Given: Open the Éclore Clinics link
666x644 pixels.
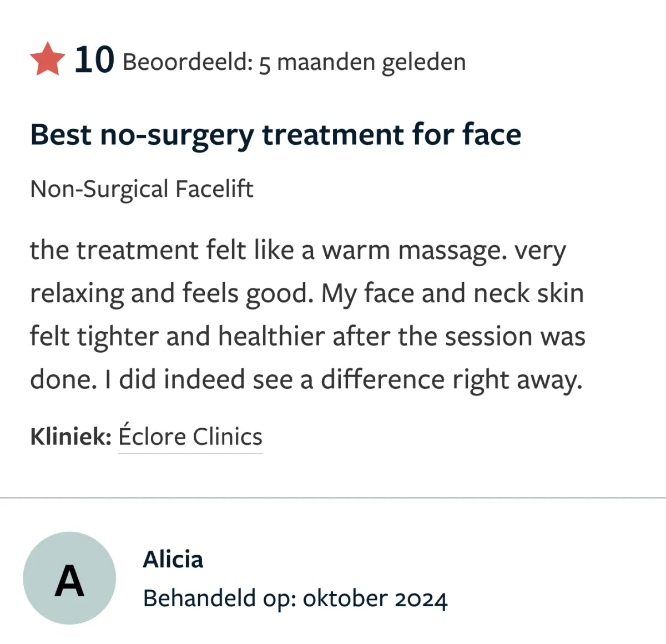Looking at the screenshot, I should tap(190, 437).
